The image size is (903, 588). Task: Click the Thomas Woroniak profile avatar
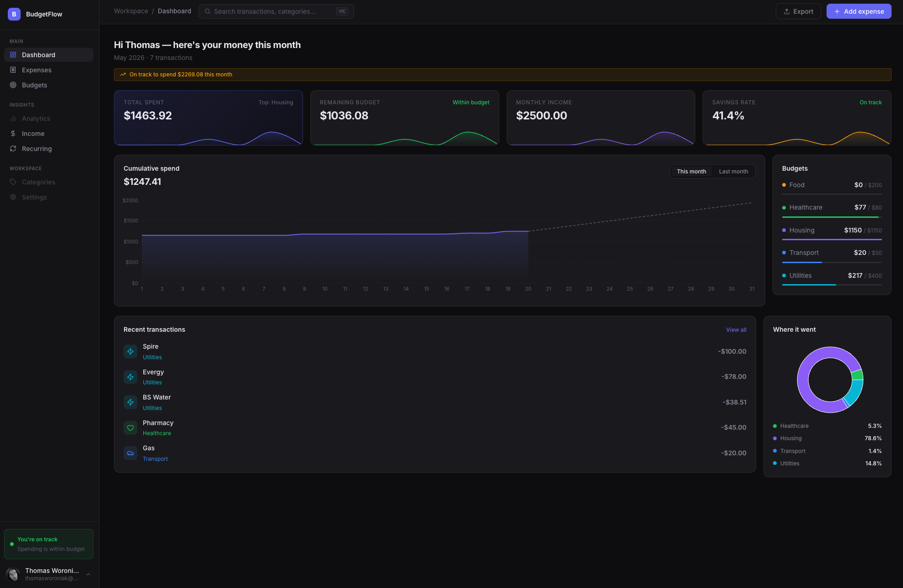(x=13, y=574)
